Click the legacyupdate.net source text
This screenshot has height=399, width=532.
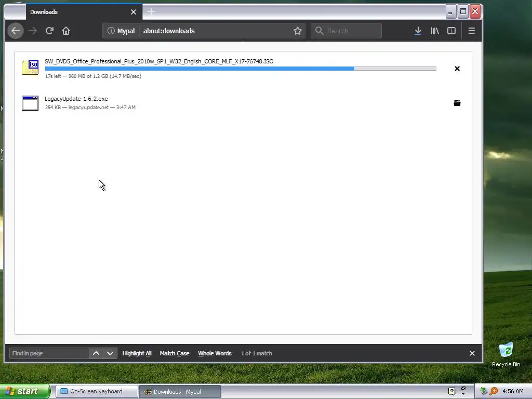pyautogui.click(x=88, y=107)
